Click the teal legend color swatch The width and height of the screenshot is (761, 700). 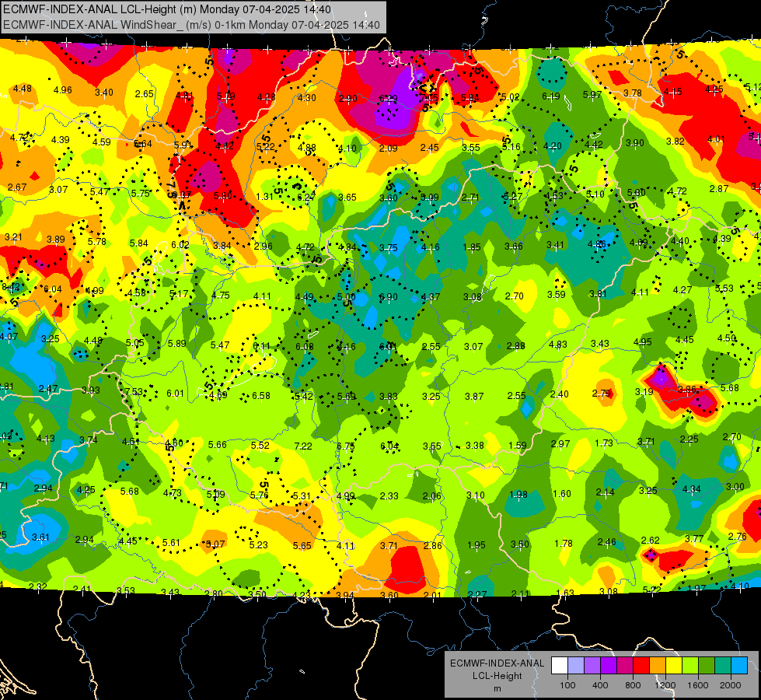click(x=723, y=666)
